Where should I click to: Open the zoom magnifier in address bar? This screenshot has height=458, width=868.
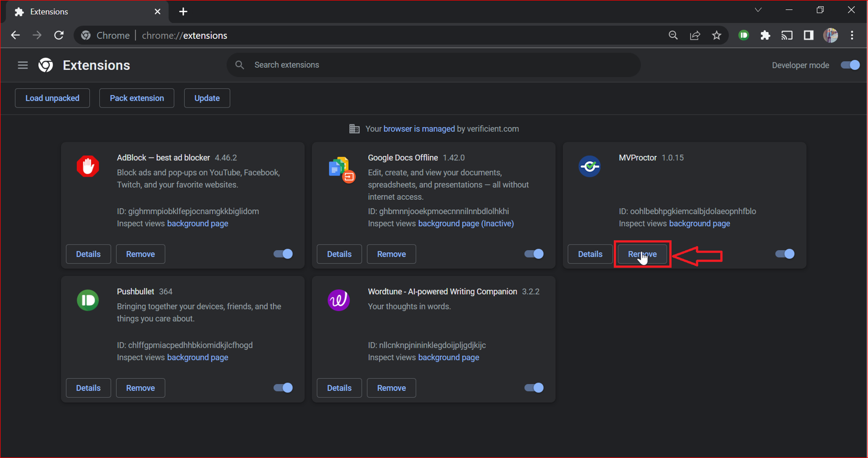(673, 35)
